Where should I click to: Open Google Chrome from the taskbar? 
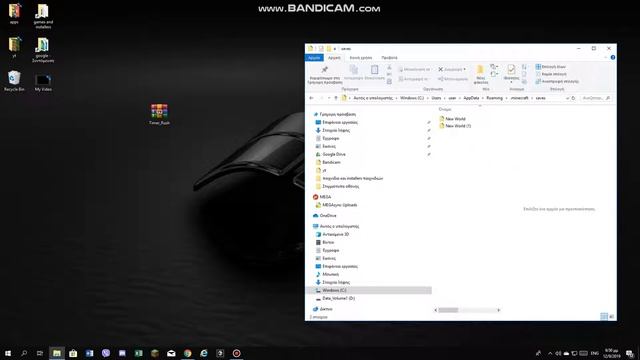187,353
